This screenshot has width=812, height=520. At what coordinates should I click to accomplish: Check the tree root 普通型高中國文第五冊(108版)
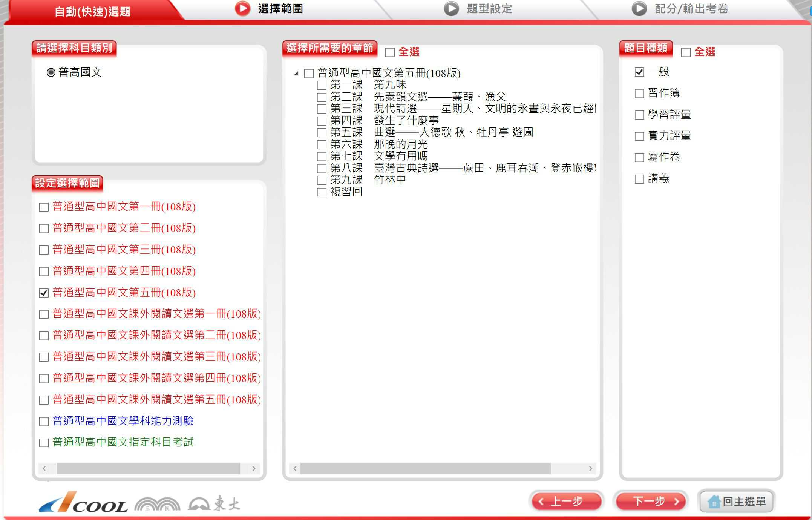(x=309, y=74)
